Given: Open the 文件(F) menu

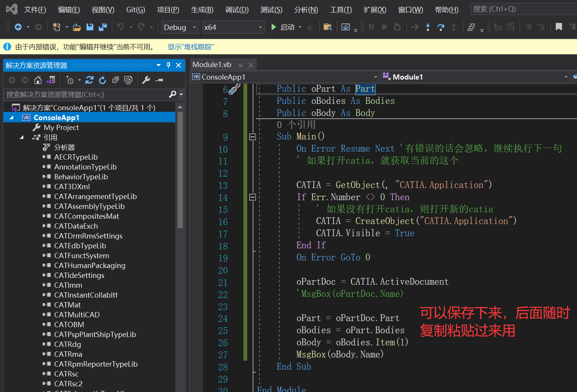Looking at the screenshot, I should (35, 9).
